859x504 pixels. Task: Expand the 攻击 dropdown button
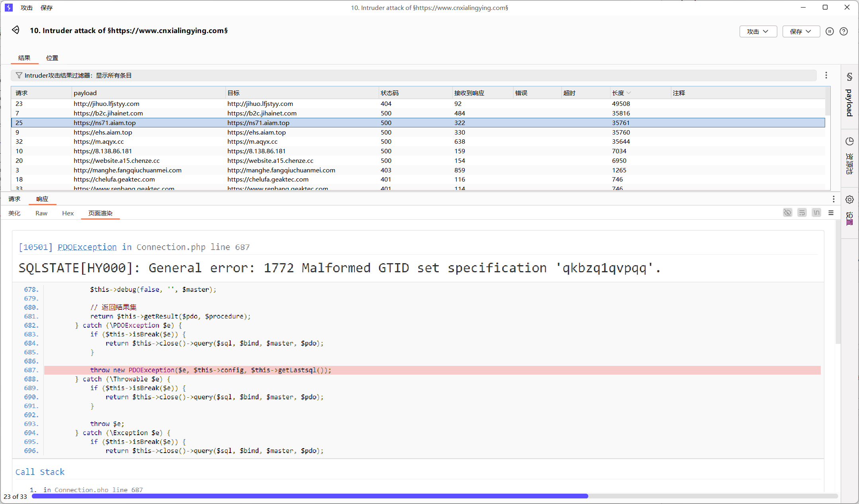point(758,31)
